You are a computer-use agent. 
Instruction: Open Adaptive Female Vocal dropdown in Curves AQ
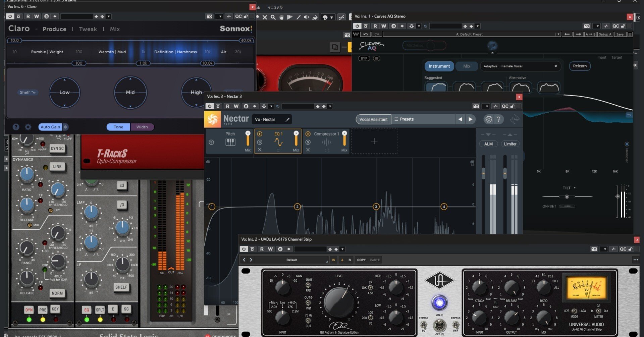[521, 66]
